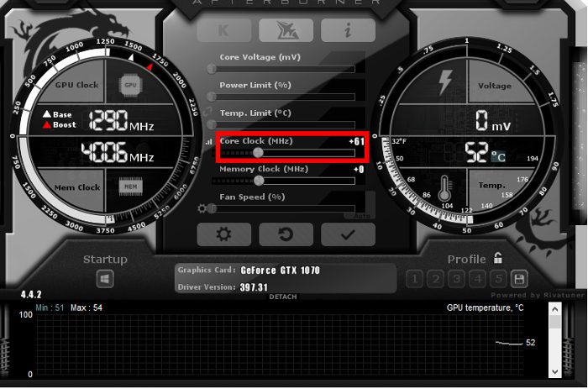Click the 4006 MHz memory clock readout

click(x=118, y=152)
